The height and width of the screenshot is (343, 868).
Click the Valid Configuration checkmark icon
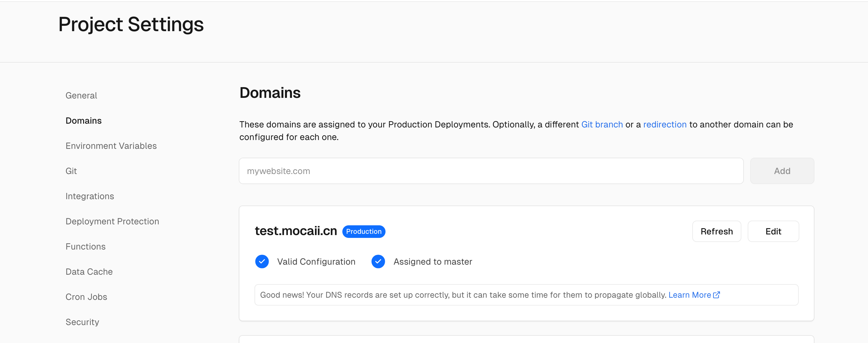[x=261, y=262]
